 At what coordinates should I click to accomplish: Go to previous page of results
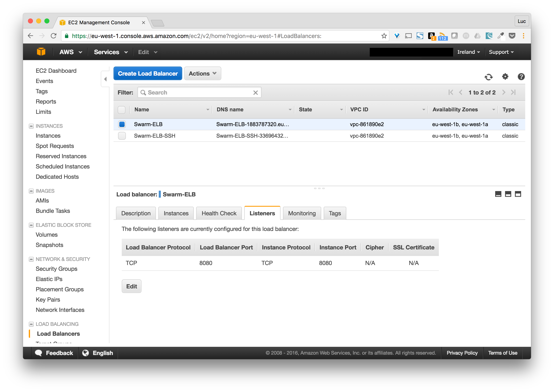[460, 92]
